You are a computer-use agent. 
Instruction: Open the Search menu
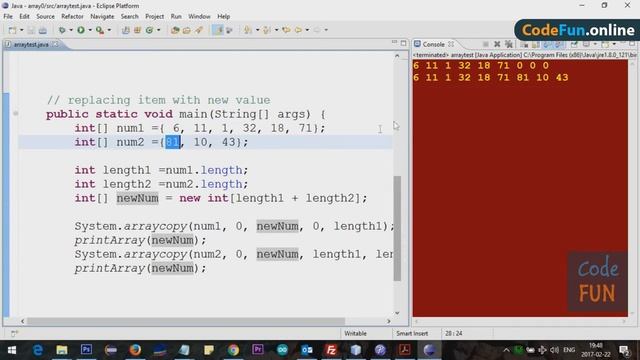[129, 16]
